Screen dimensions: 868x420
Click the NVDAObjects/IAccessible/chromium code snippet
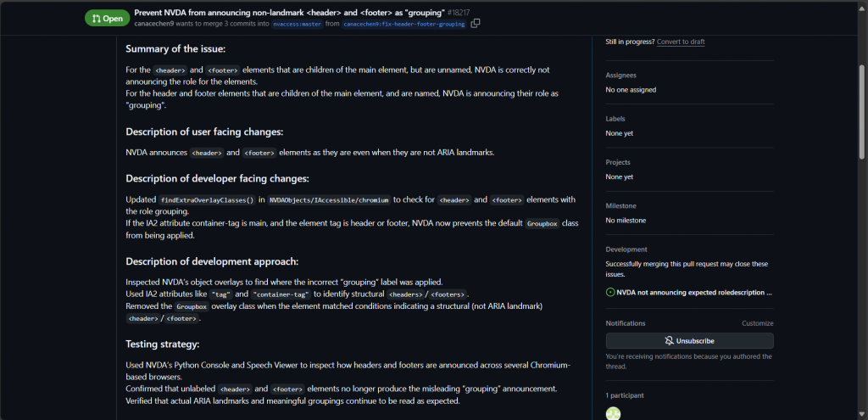pos(330,200)
